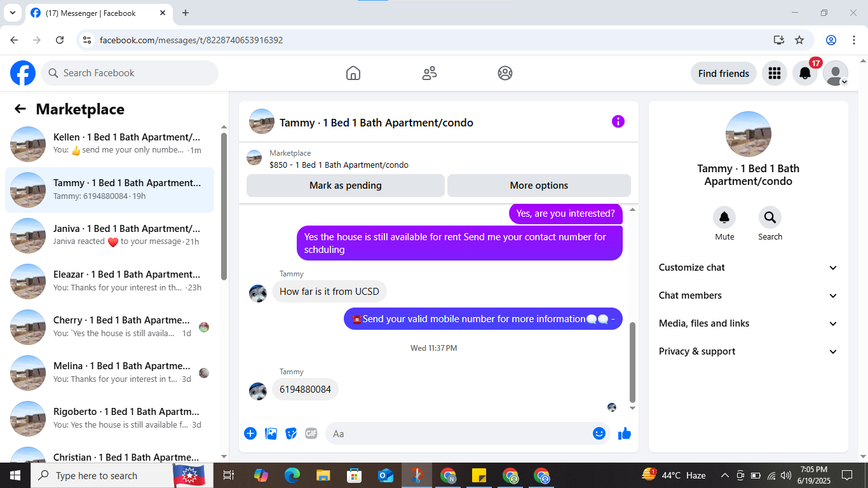This screenshot has height=488, width=868.
Task: Open the Eleazar conversation
Action: pos(109,281)
